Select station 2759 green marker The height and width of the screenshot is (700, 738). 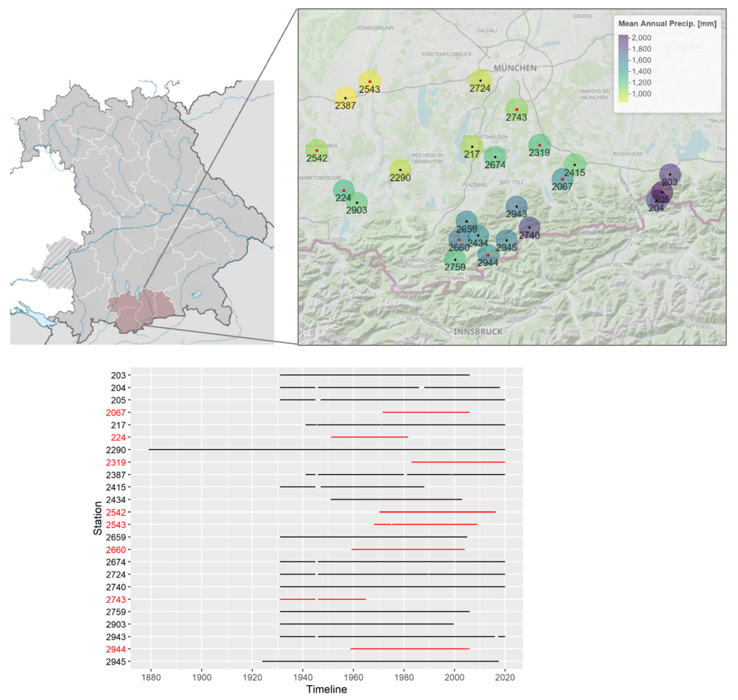(455, 259)
